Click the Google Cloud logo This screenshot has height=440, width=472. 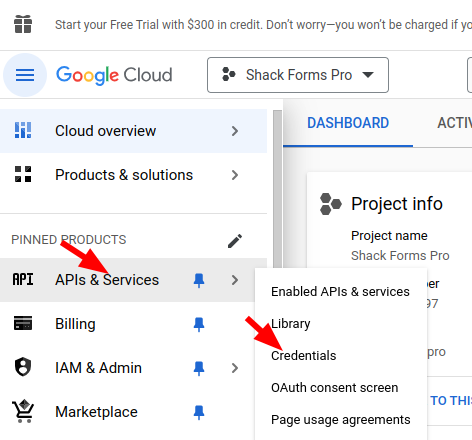pyautogui.click(x=114, y=75)
